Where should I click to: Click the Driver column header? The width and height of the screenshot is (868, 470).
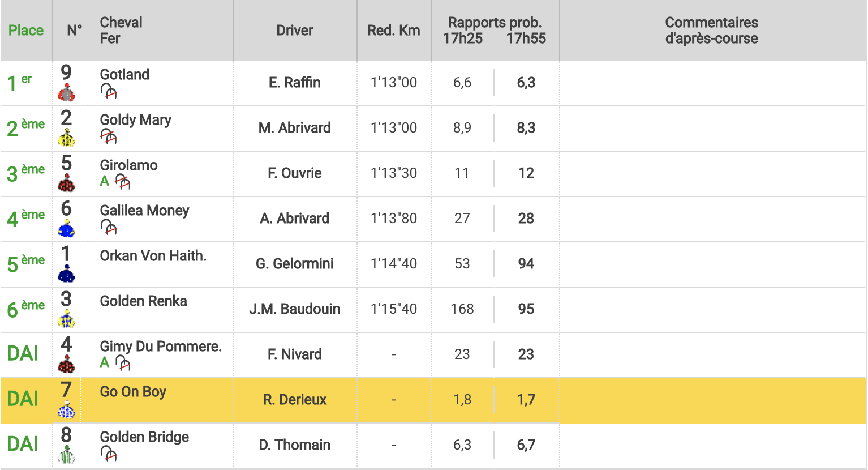tap(295, 31)
